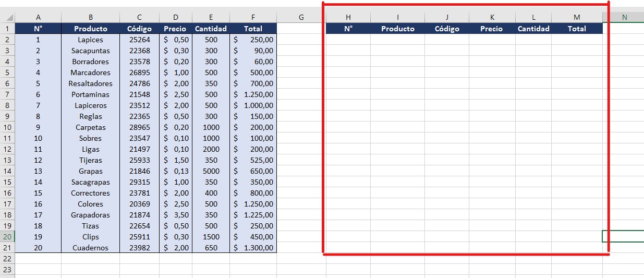This screenshot has height=278, width=644.
Task: Select the price cell showing 3,50
Action: point(176,215)
